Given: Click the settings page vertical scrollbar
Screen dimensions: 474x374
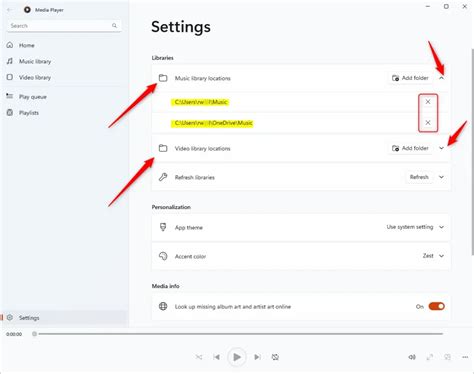Looking at the screenshot, I should click(x=472, y=152).
